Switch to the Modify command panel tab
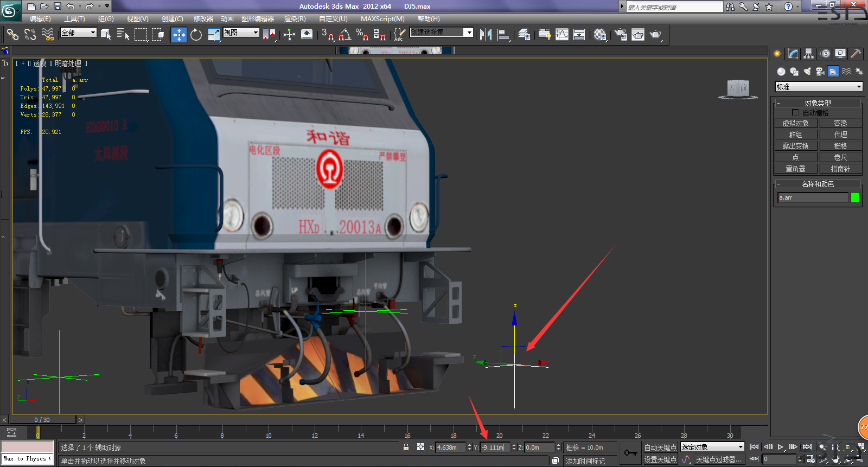Screen dimensions: 868x467 click(793, 54)
